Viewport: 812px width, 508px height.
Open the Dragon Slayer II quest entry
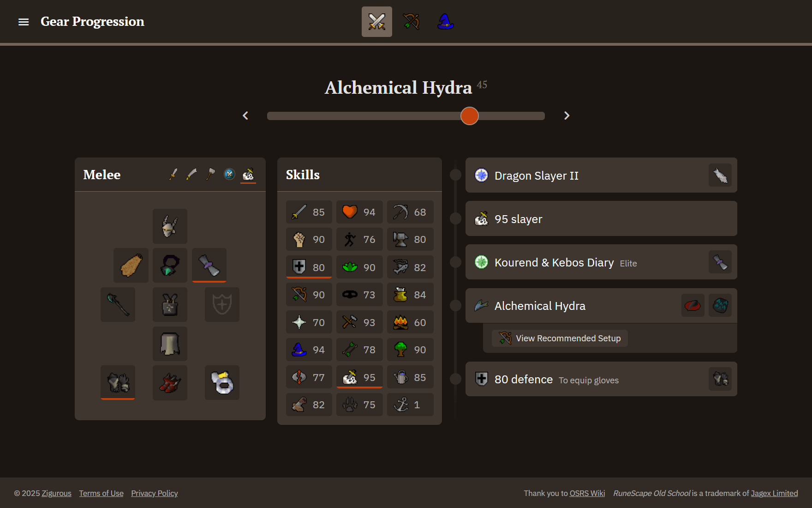[x=536, y=175]
